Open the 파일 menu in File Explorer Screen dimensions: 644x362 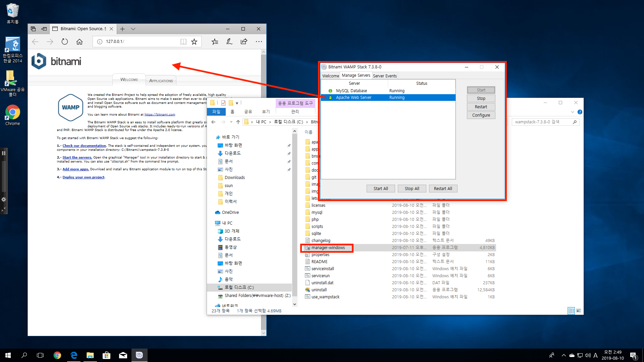click(x=216, y=112)
